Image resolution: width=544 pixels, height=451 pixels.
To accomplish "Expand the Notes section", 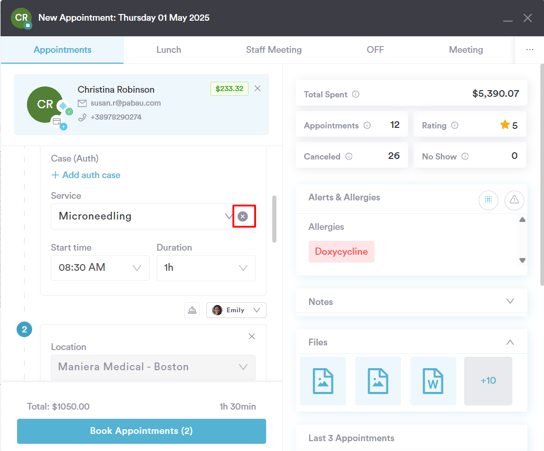I will [411, 301].
